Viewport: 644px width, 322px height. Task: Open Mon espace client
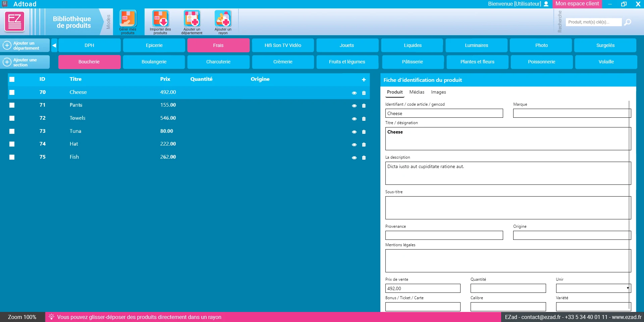577,4
